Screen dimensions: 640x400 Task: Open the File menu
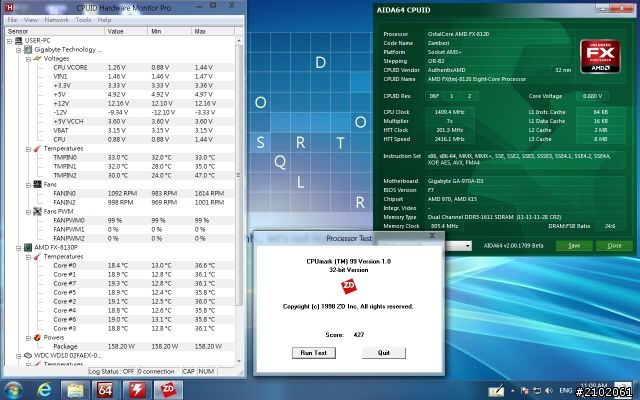pyautogui.click(x=12, y=20)
